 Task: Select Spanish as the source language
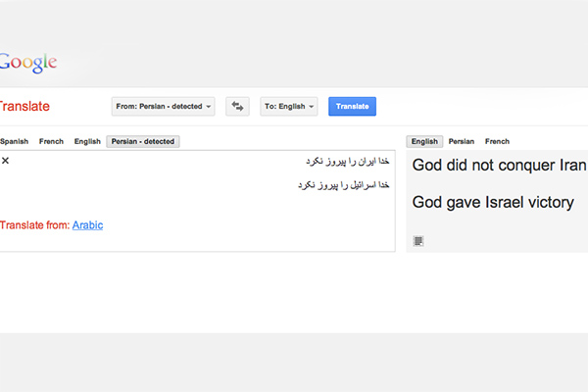coord(14,142)
